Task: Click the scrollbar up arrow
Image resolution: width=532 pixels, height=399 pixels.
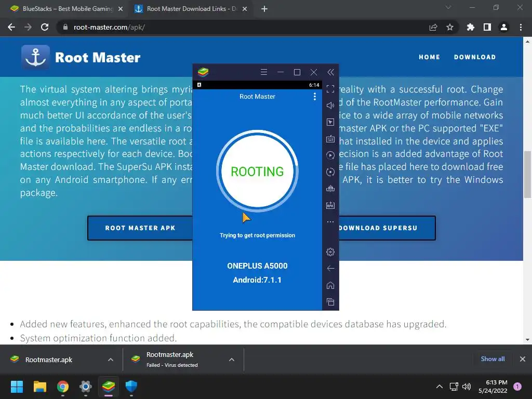Action: [527, 42]
